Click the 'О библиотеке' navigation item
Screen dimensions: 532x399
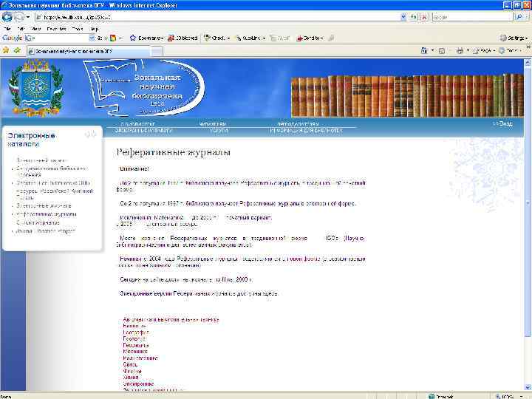click(x=137, y=124)
